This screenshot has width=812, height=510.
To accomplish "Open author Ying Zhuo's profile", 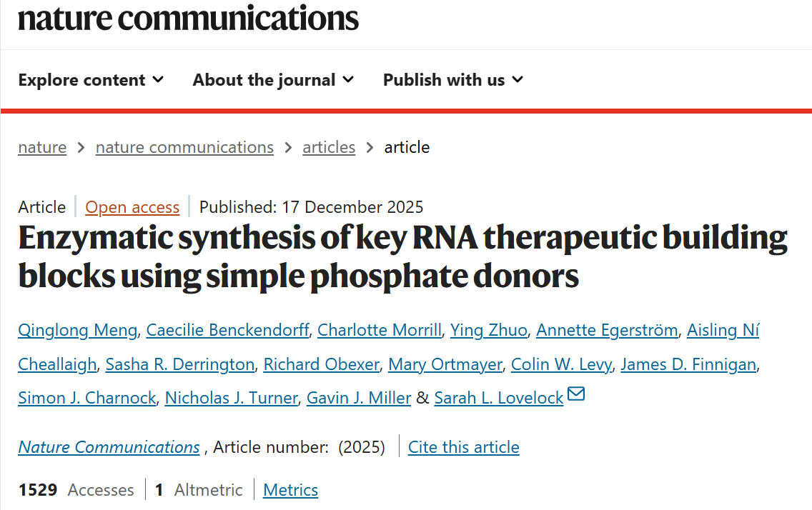I will pos(489,330).
